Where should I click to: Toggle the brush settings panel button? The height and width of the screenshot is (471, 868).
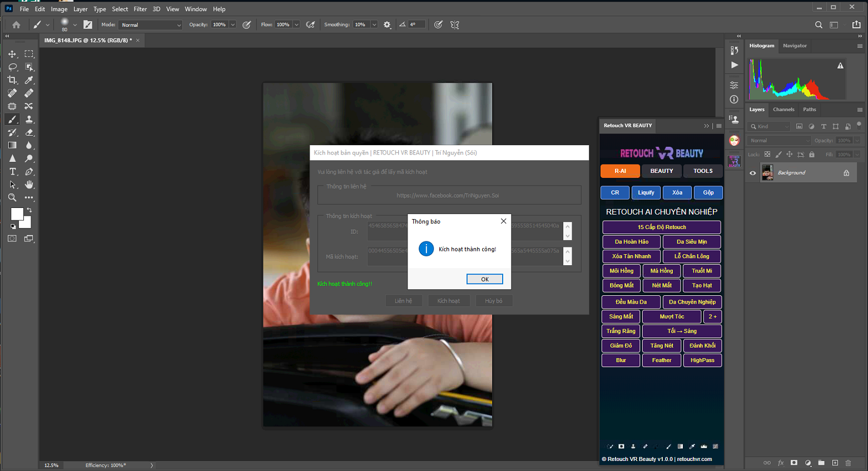(88, 24)
